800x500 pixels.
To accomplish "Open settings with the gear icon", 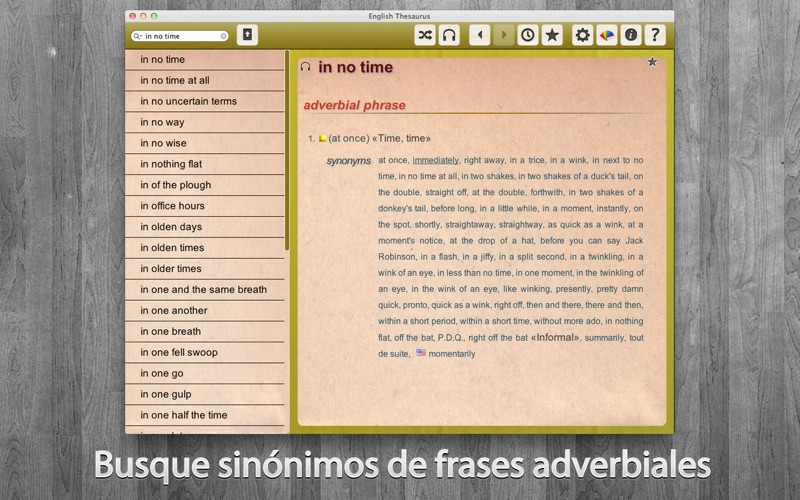I will click(582, 35).
